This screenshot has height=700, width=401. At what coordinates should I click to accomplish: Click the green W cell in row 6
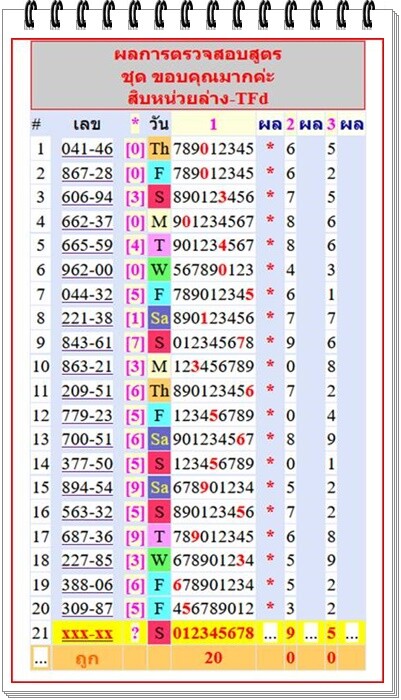(x=159, y=270)
